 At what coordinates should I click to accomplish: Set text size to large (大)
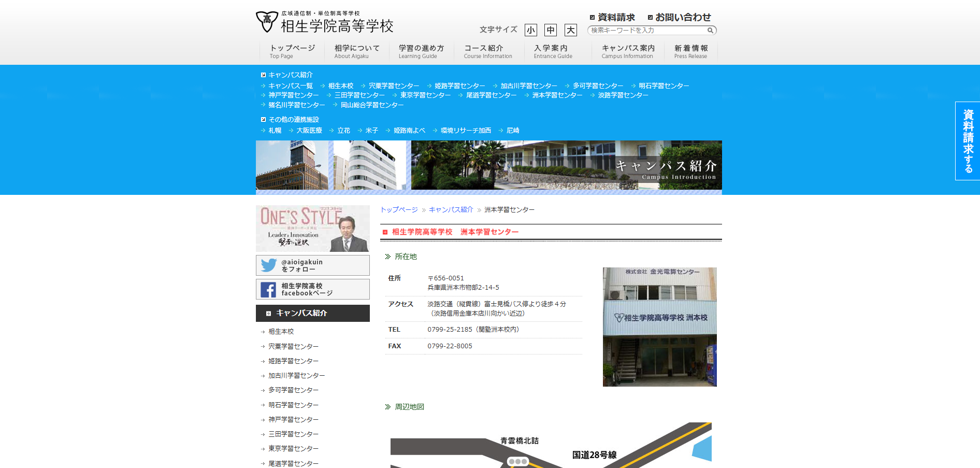(x=570, y=30)
